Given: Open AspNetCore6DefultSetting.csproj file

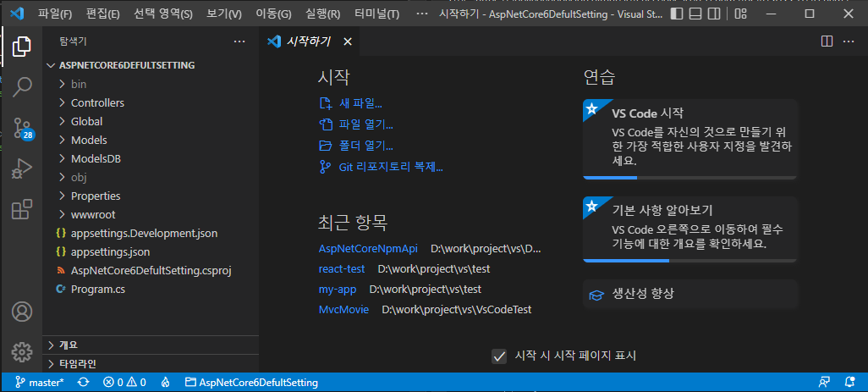Looking at the screenshot, I should tap(151, 271).
